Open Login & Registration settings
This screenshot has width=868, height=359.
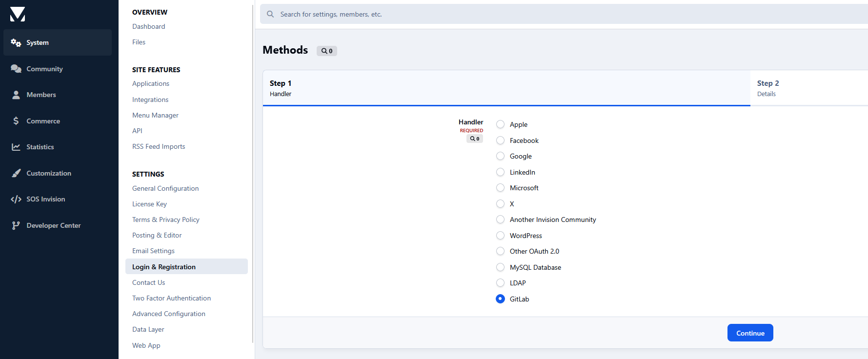186,266
